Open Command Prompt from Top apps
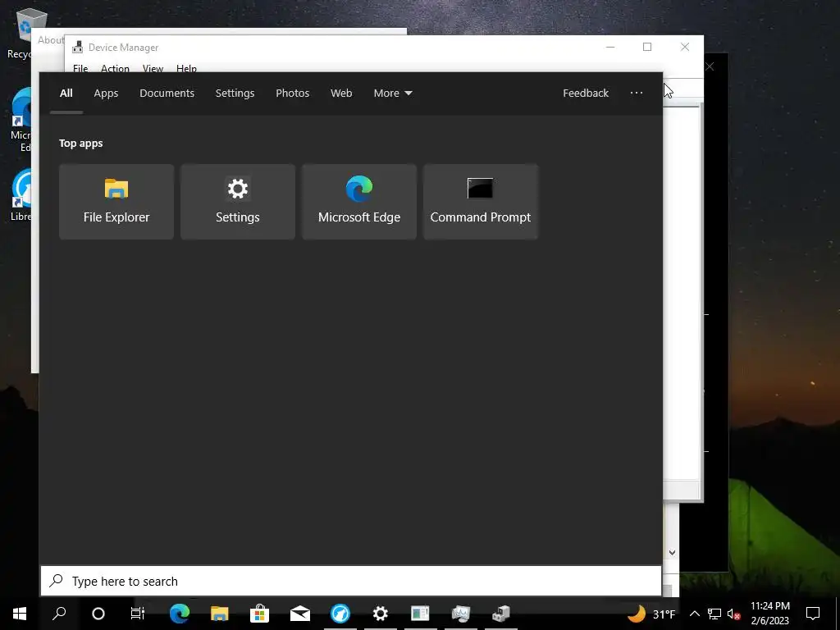This screenshot has height=630, width=840. (x=481, y=202)
